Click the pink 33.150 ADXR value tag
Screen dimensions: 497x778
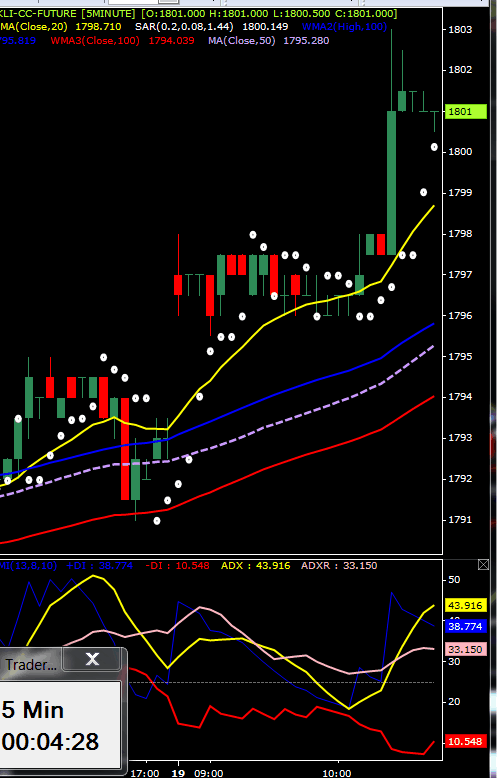pyautogui.click(x=466, y=649)
